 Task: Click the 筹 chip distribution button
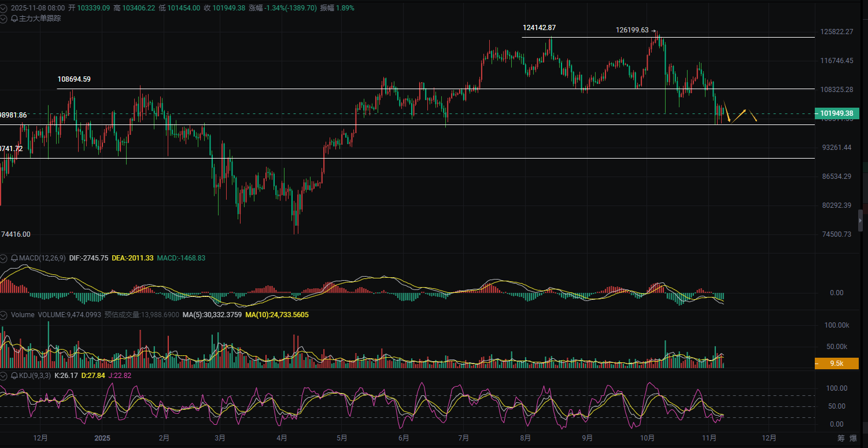tap(840, 438)
